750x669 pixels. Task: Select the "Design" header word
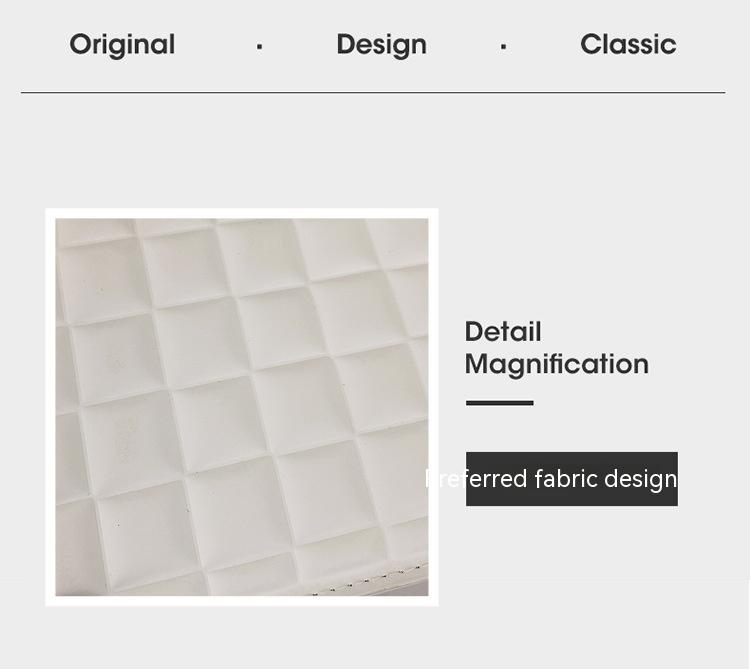click(381, 45)
